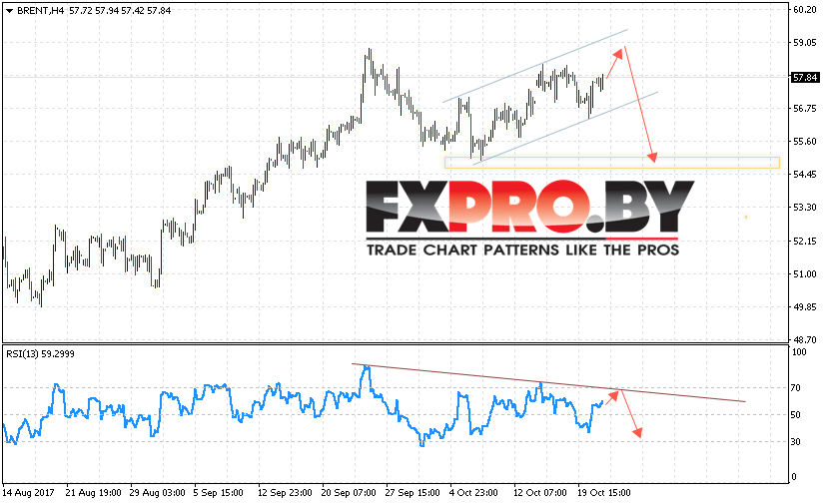Click the 48.70 price axis label
828x504 pixels.
pos(805,340)
